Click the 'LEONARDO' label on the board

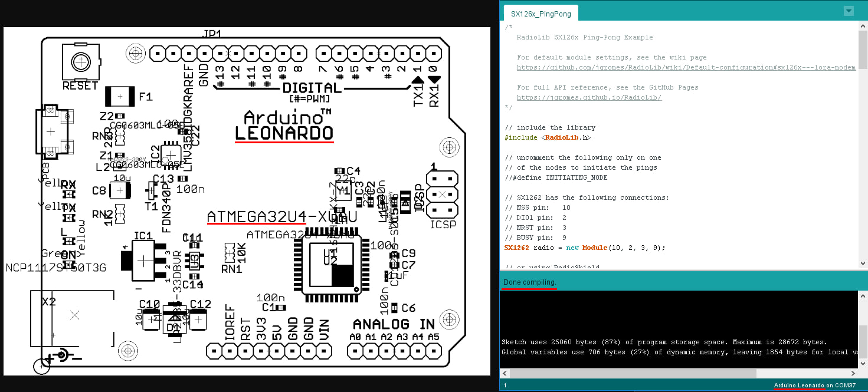pyautogui.click(x=284, y=133)
